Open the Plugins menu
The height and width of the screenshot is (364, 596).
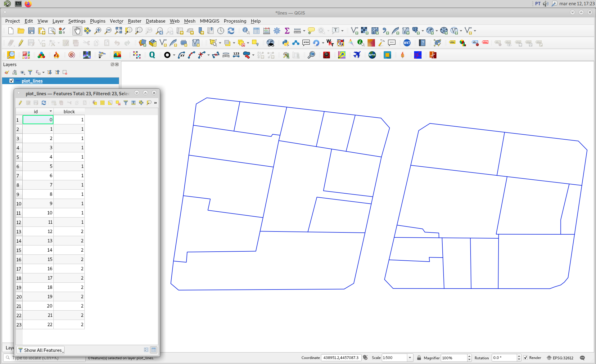pyautogui.click(x=98, y=21)
